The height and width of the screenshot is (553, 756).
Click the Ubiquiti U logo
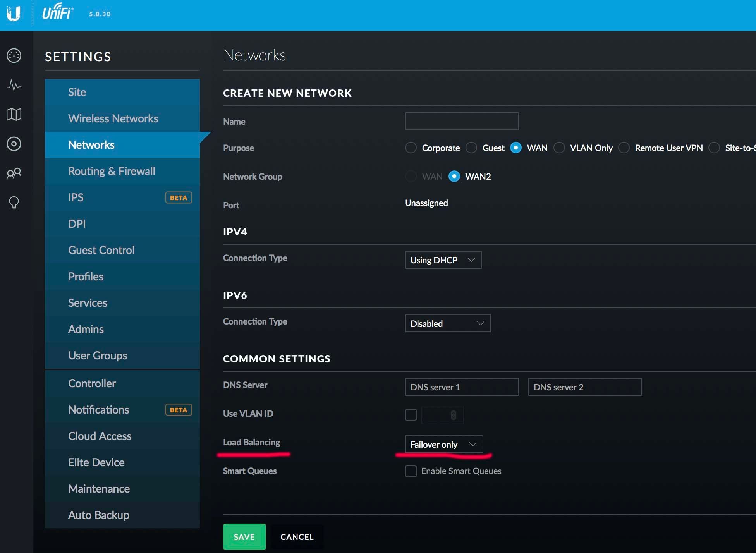14,14
